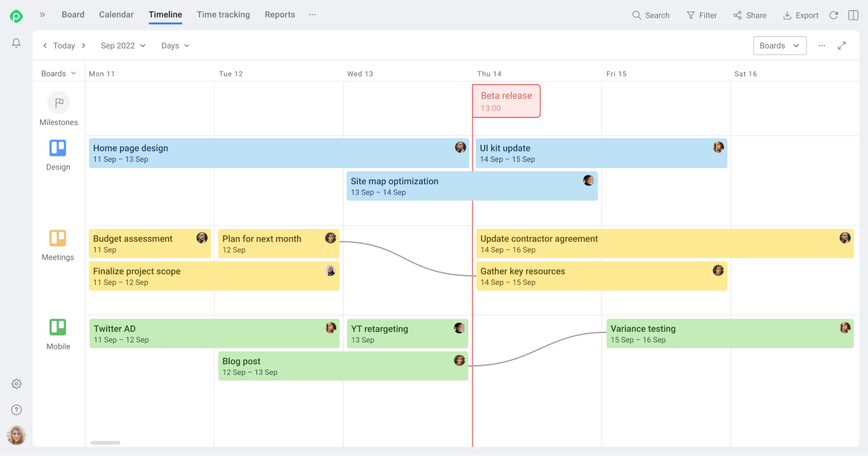Screen dimensions: 868x456
Task: Click the refresh icon in top bar
Action: (x=834, y=15)
